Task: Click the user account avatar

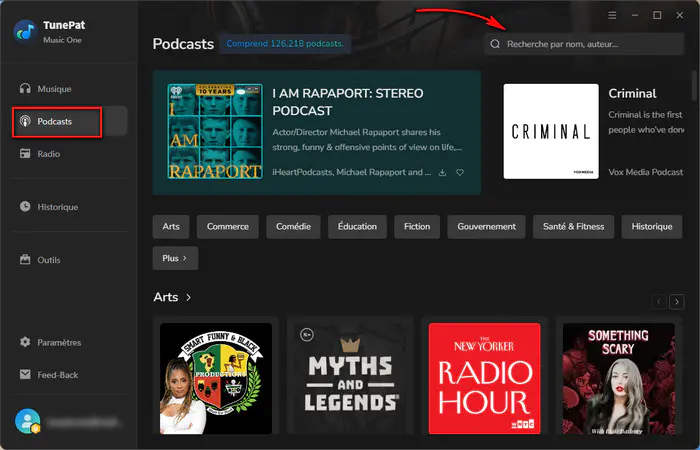Action: [28, 421]
